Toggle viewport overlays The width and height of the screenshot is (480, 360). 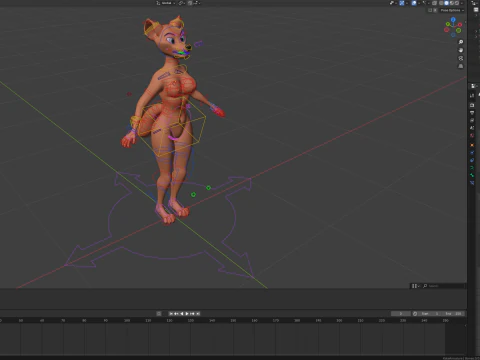pos(414,3)
